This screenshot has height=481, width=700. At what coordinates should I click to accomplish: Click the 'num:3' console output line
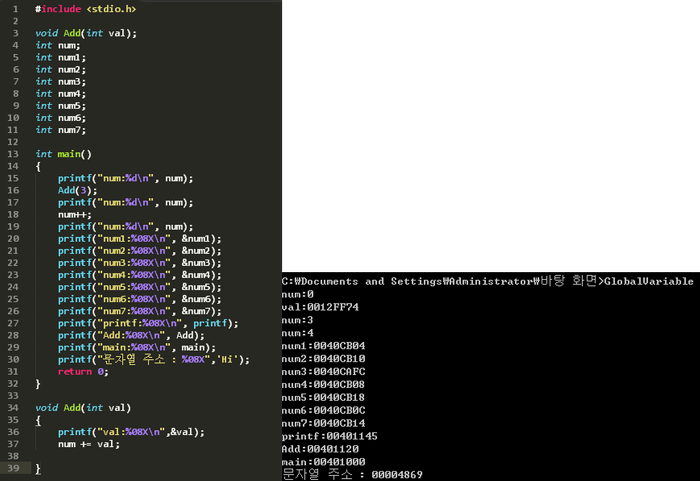(x=298, y=320)
